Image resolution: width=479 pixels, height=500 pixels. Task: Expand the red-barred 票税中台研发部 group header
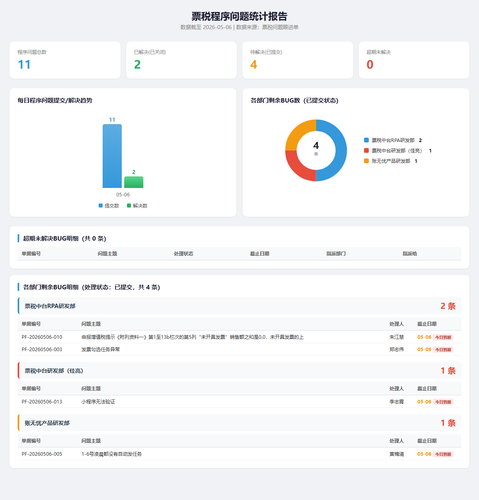click(239, 370)
